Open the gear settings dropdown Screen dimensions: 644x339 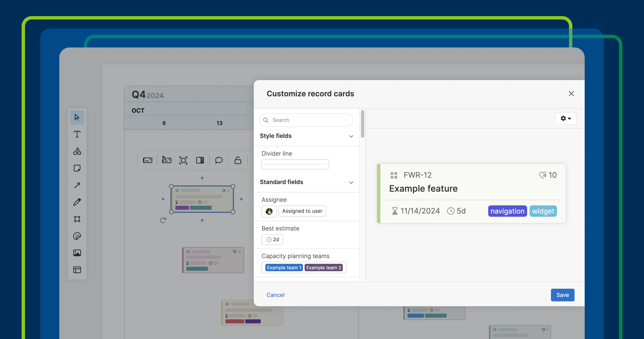pos(566,118)
